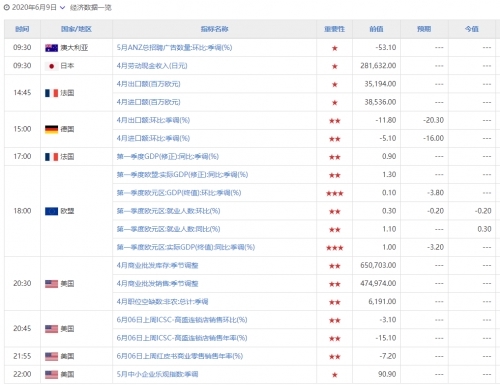Open 第一季度欧元区:就业人数:同比(%) link
500x385 pixels.
pos(168,229)
